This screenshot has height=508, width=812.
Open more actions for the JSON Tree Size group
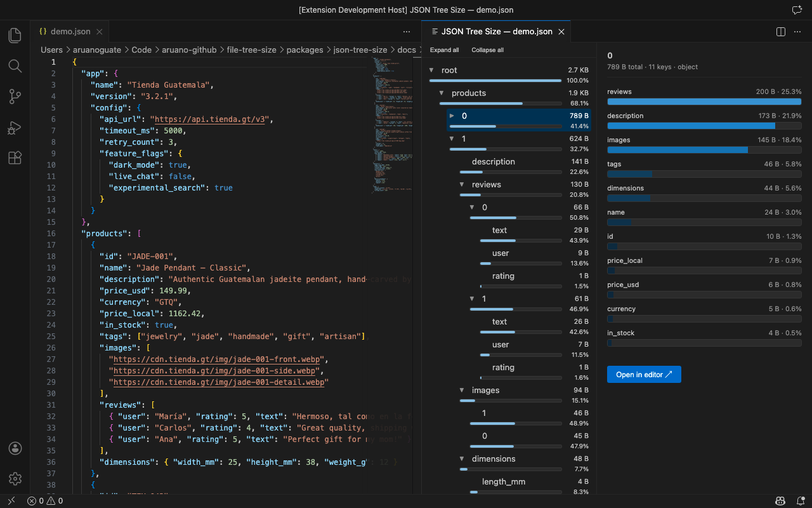coord(797,32)
